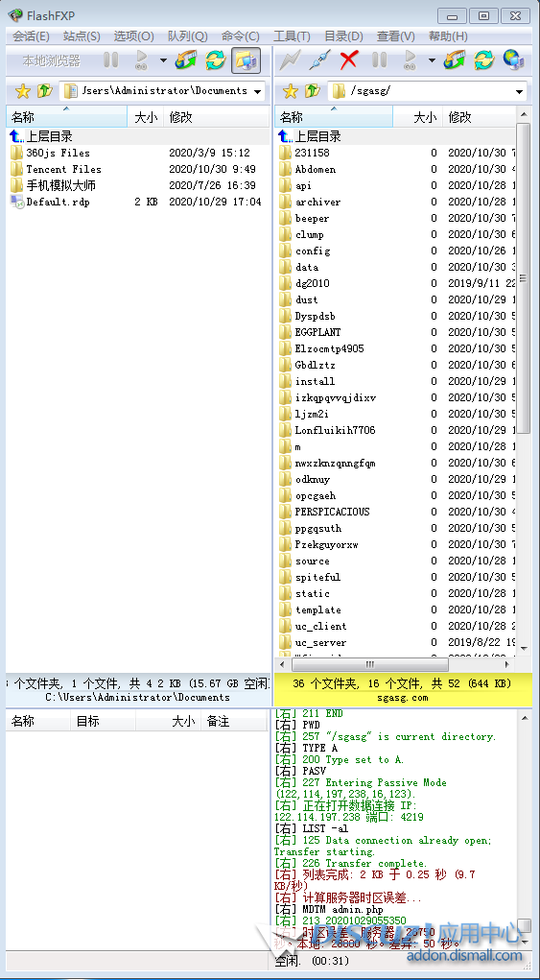Open bookmarks star in the remote pane
Image resolution: width=540 pixels, height=980 pixels.
291,91
